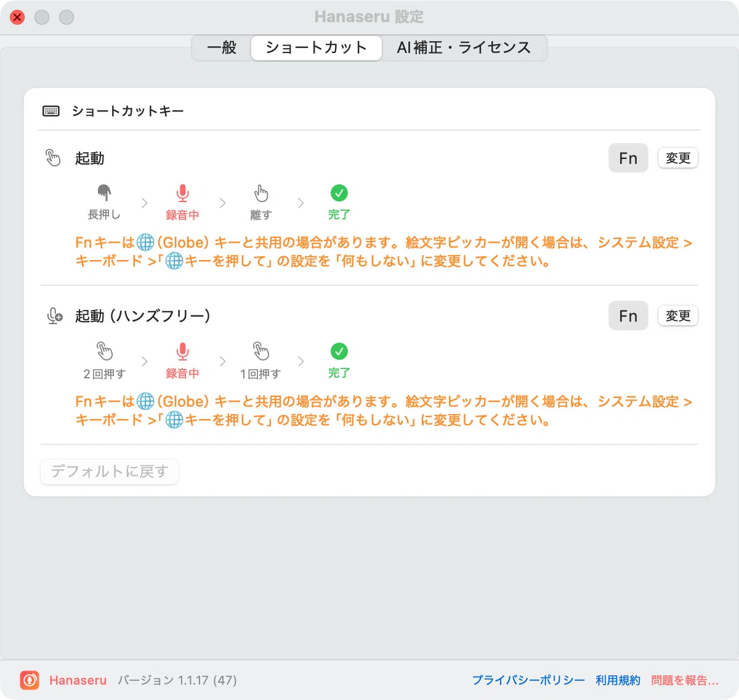The height and width of the screenshot is (700, 739).
Task: Open the プライバシーポリシー link
Action: (x=528, y=680)
